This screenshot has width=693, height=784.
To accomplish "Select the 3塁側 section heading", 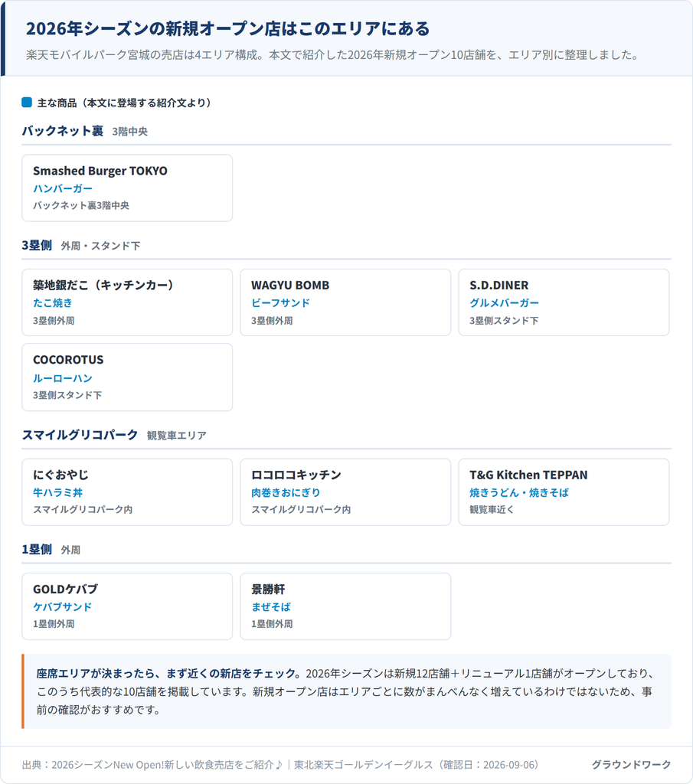I will tap(37, 246).
